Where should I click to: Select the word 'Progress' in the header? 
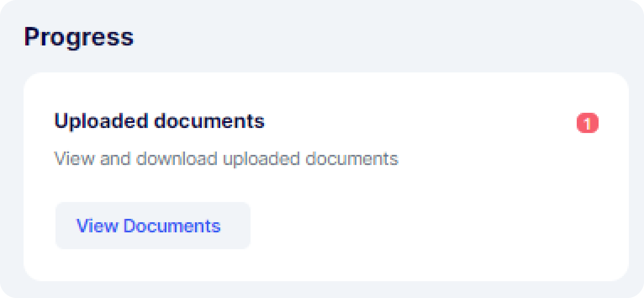click(x=79, y=37)
